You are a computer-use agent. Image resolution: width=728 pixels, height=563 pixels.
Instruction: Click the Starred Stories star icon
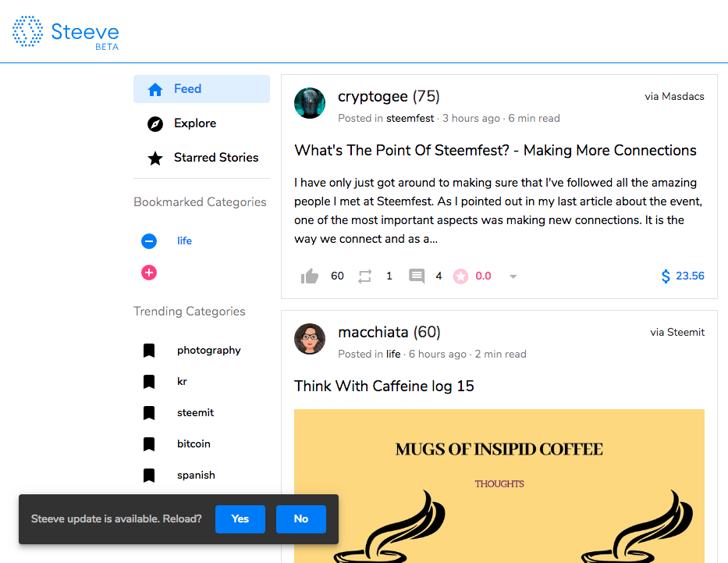155,158
